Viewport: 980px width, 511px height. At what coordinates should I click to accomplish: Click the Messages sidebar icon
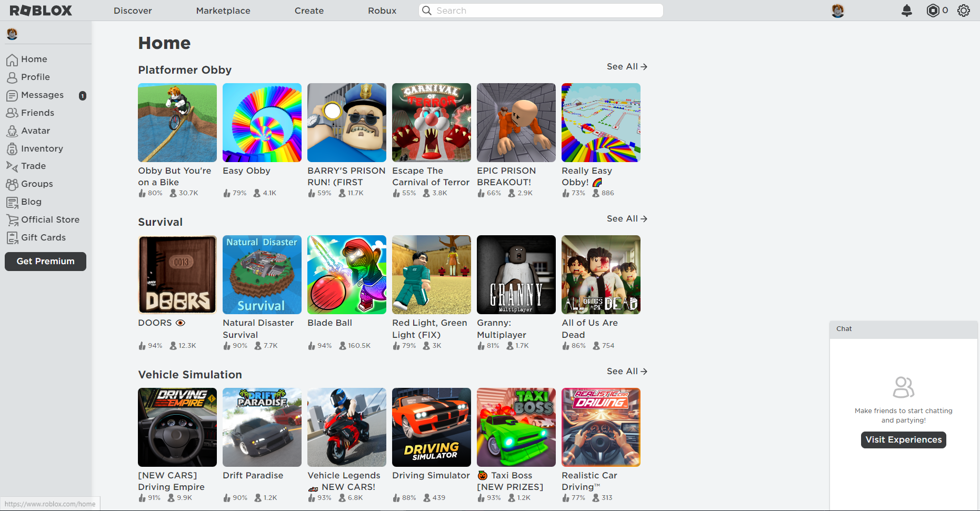[x=12, y=95]
